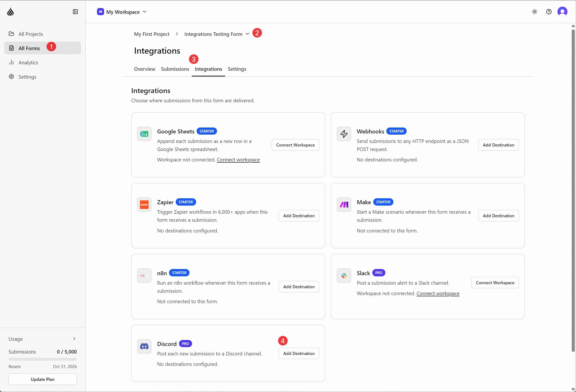Click the purple M workspace badge
The height and width of the screenshot is (392, 576).
(100, 12)
